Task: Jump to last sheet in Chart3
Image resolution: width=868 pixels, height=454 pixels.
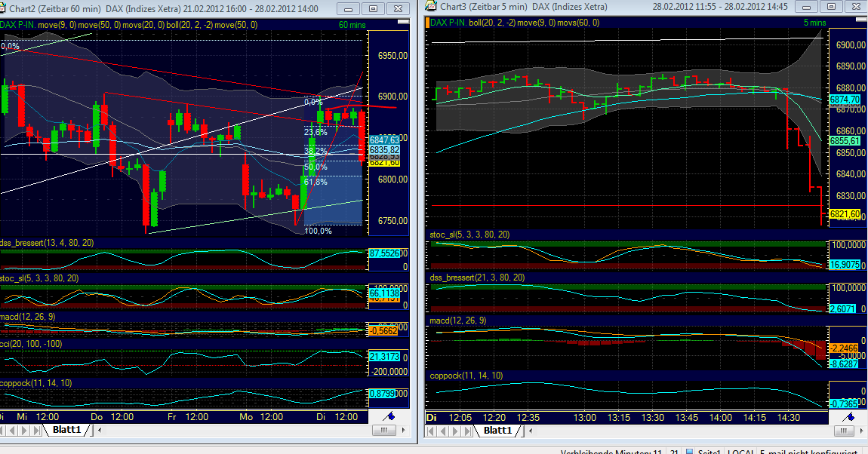Action: point(468,430)
